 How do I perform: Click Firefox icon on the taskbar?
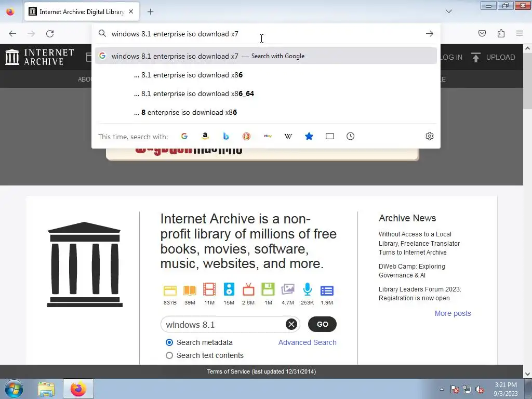pyautogui.click(x=78, y=389)
